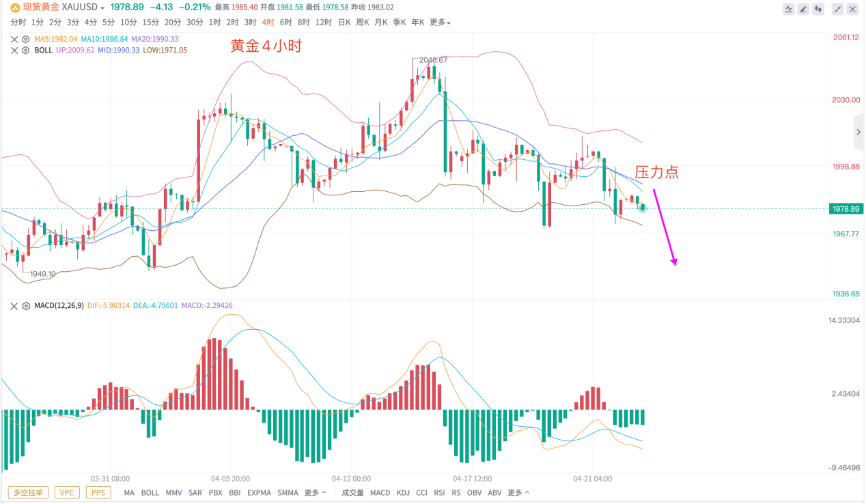Open BOLL indicator settings gear
The image size is (866, 504).
point(26,50)
